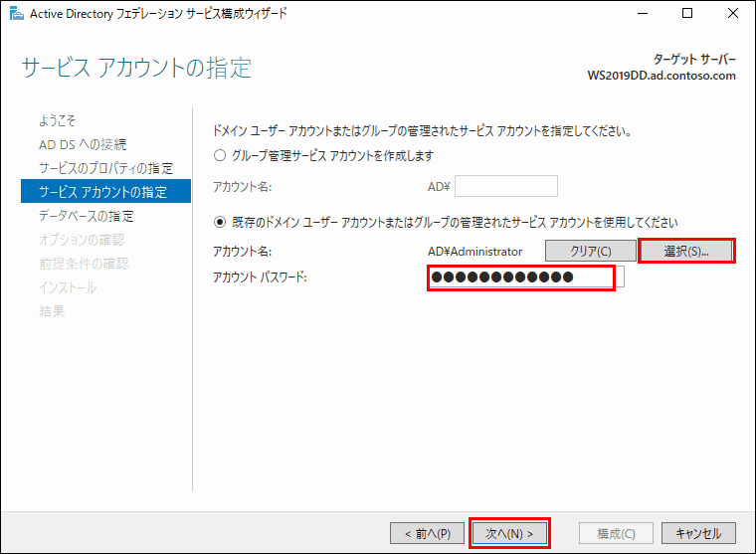This screenshot has height=554, width=756.
Task: Proceed with the 次へ(N) button
Action: tap(509, 533)
